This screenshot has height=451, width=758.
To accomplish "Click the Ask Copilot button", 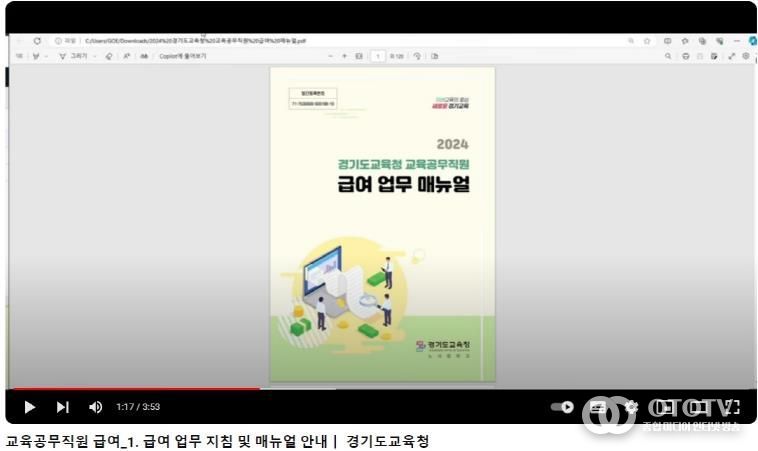I will coord(182,56).
